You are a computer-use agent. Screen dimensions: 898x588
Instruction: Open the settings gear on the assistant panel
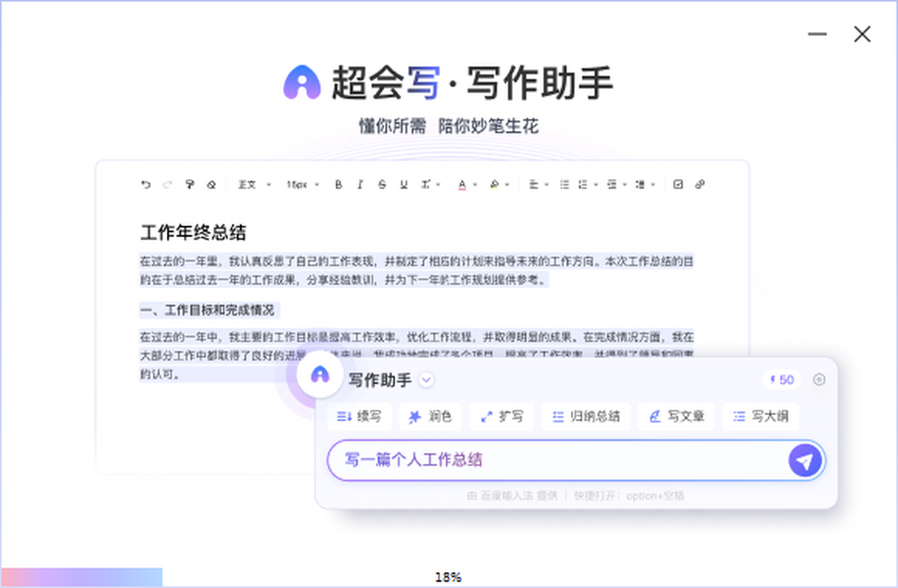coord(819,380)
